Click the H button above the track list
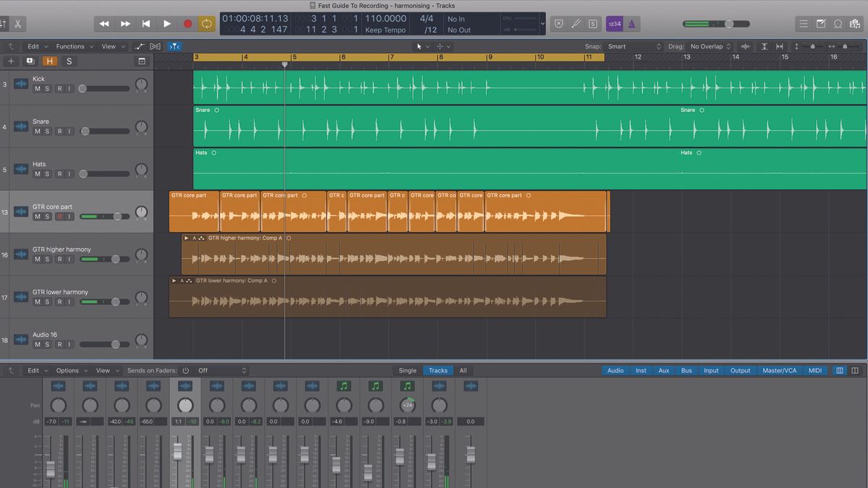Image resolution: width=868 pixels, height=488 pixels. tap(48, 61)
